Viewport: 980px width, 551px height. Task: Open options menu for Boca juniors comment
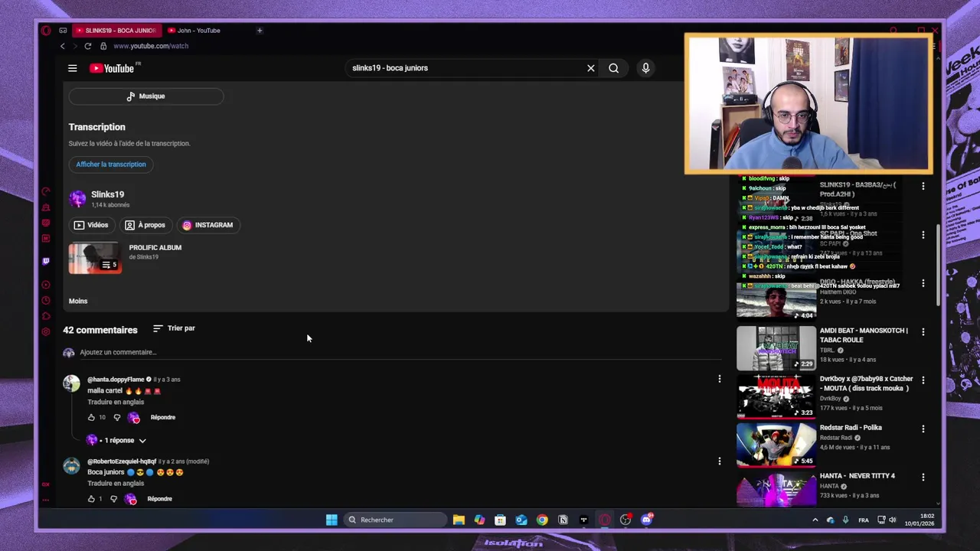click(719, 461)
